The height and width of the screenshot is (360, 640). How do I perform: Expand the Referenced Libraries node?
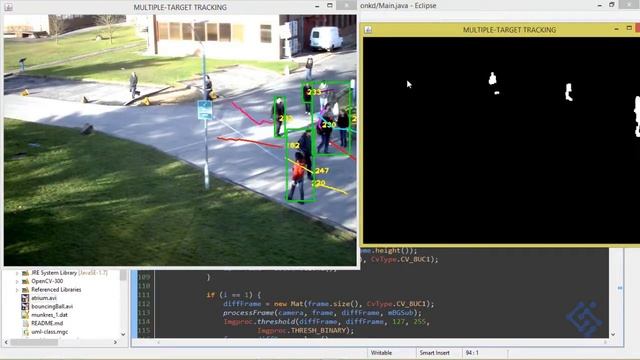point(17,290)
